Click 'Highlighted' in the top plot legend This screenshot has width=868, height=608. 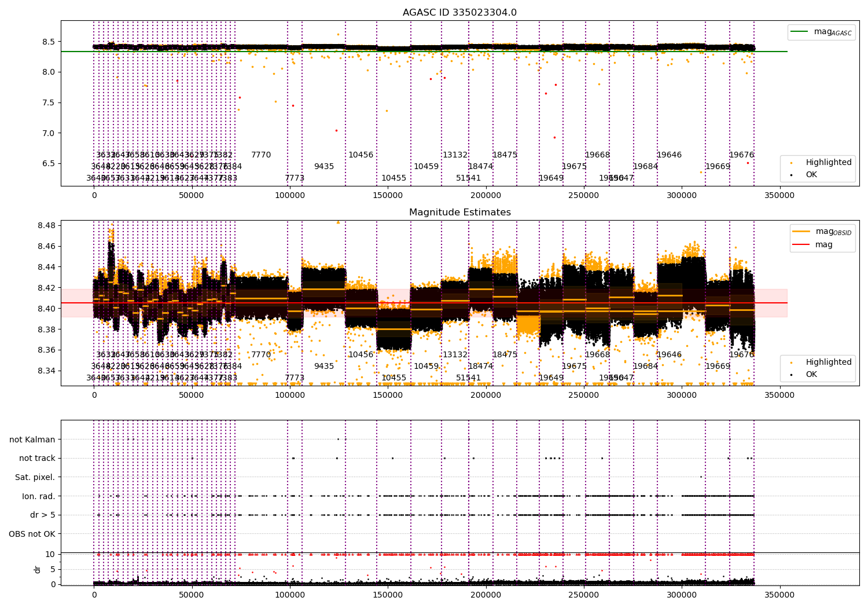tap(829, 163)
